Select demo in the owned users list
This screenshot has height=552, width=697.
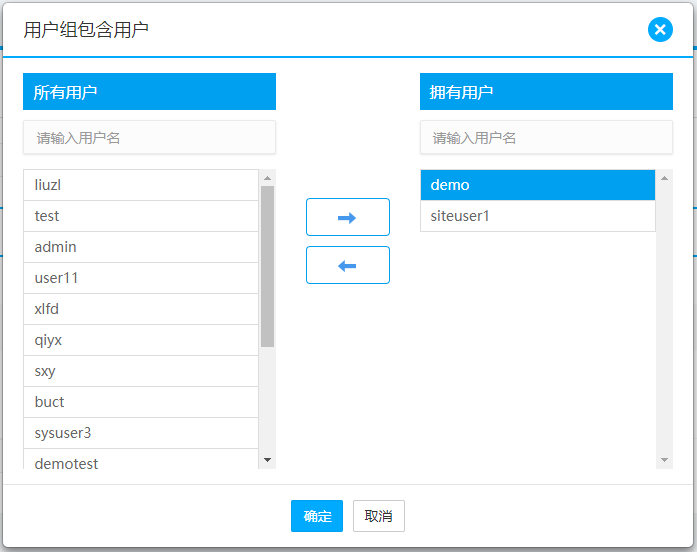pyautogui.click(x=537, y=185)
